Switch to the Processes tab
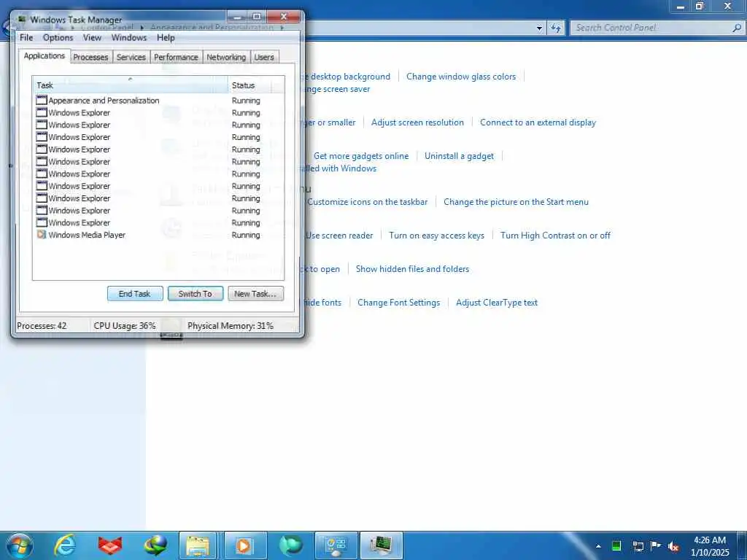 [x=90, y=57]
